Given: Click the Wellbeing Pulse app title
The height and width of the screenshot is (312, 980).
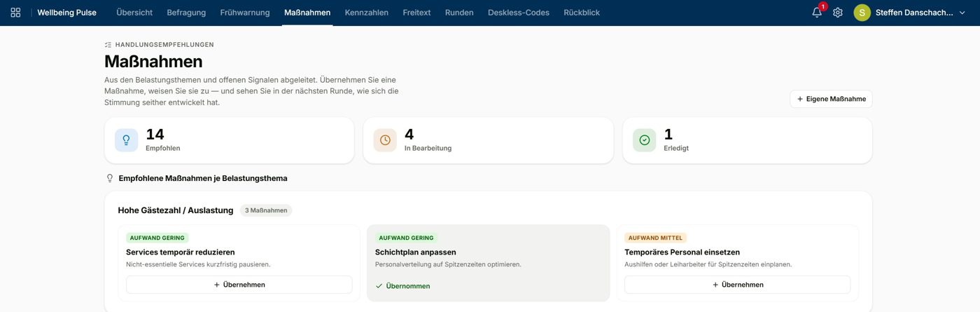Looking at the screenshot, I should (67, 13).
